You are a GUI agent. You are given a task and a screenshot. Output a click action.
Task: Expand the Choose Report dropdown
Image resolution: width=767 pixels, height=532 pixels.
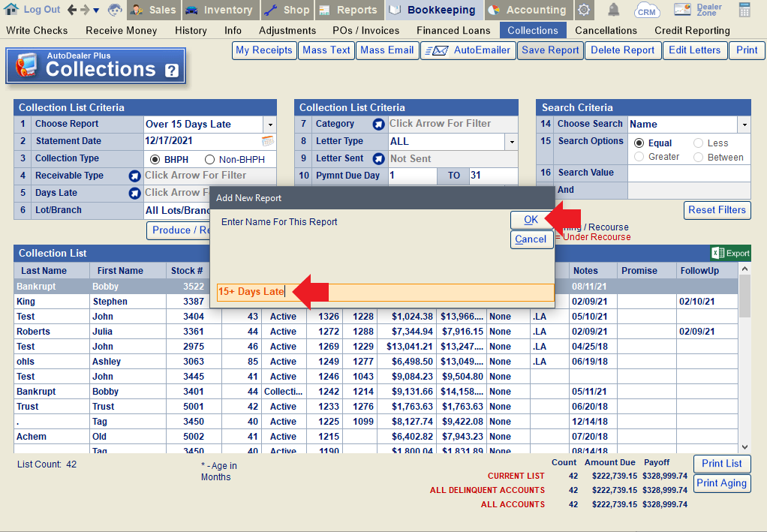[x=270, y=125]
